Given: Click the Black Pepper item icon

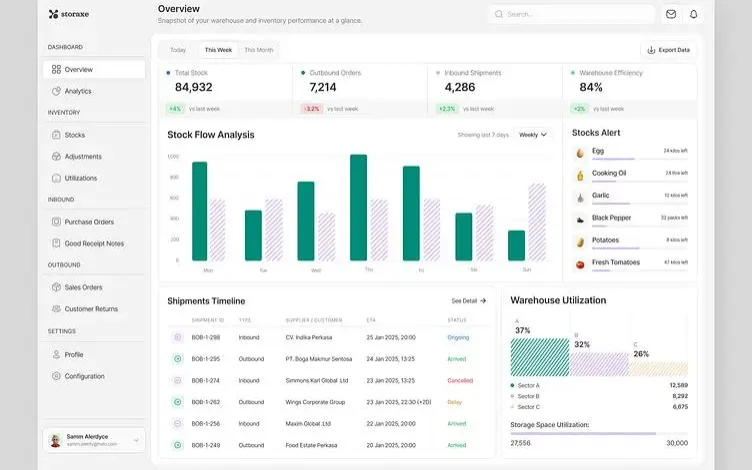Looking at the screenshot, I should [x=580, y=220].
